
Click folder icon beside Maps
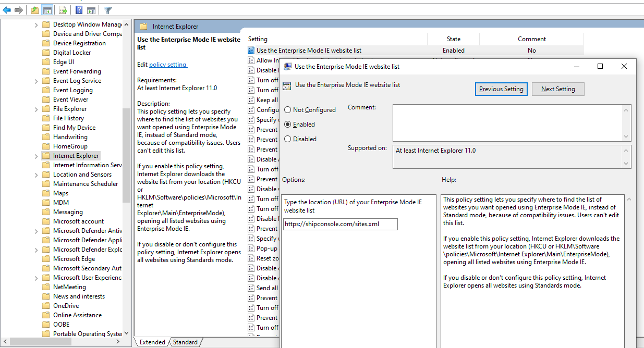[x=46, y=193]
